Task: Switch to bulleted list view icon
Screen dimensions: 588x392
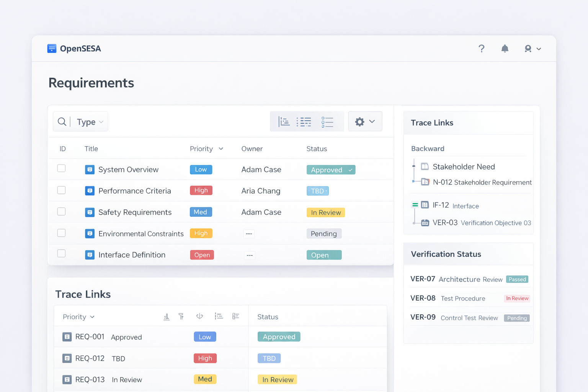Action: [x=327, y=122]
